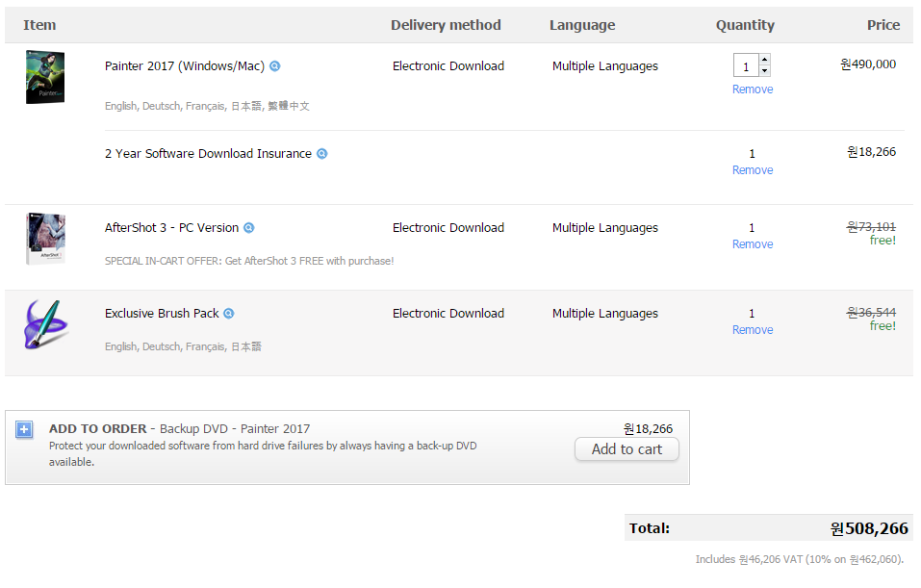921x588 pixels.
Task: Remove Exclusive Brush Pack from cart
Action: click(x=753, y=330)
